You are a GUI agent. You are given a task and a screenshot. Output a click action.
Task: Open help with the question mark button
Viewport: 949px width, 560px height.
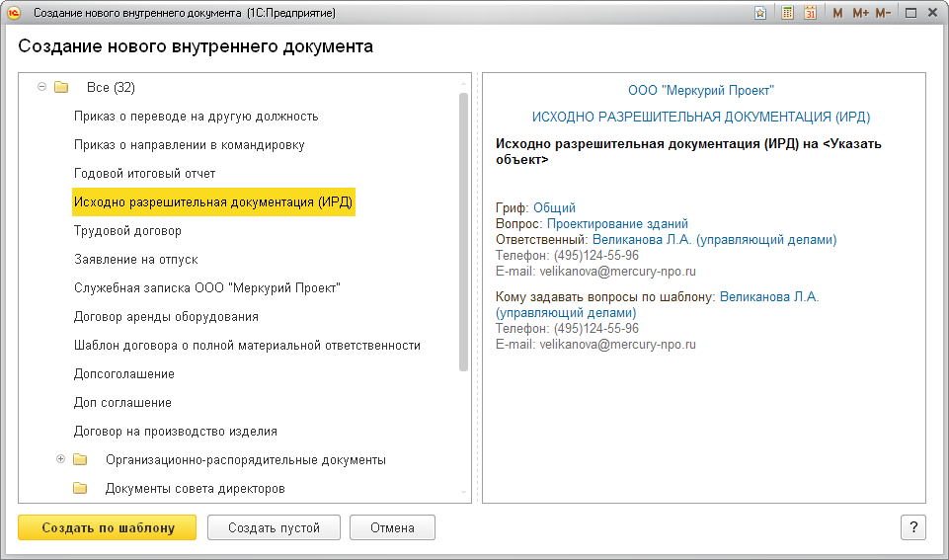912,527
